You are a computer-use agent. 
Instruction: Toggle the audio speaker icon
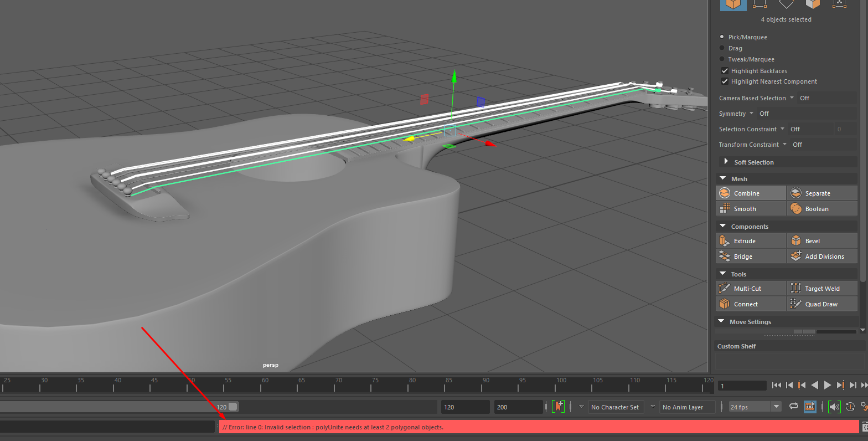pos(834,407)
